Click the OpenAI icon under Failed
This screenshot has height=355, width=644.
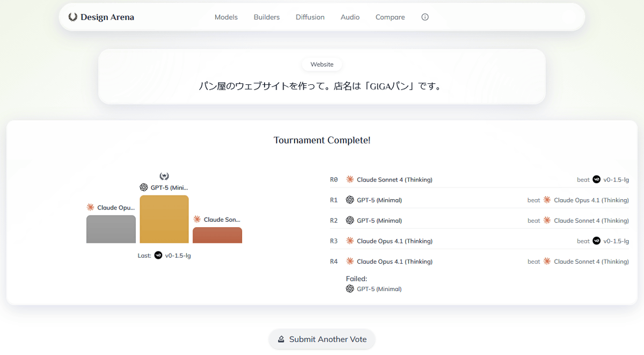[x=350, y=289]
